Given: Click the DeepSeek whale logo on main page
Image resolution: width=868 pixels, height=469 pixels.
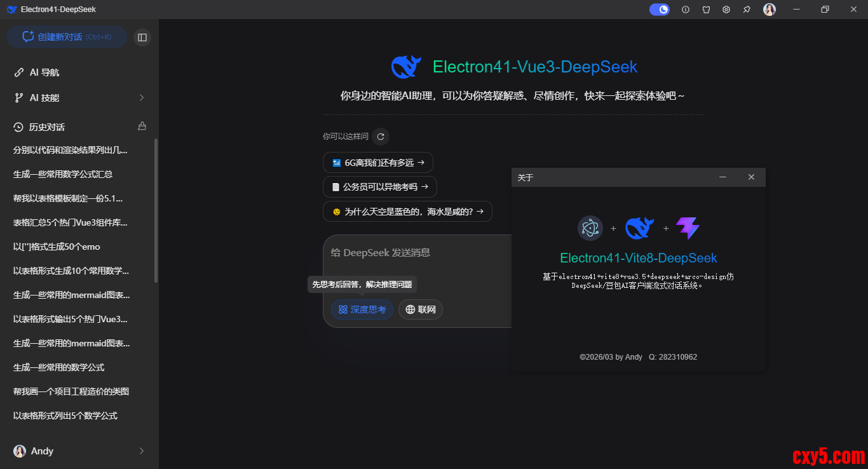Looking at the screenshot, I should click(x=407, y=67).
